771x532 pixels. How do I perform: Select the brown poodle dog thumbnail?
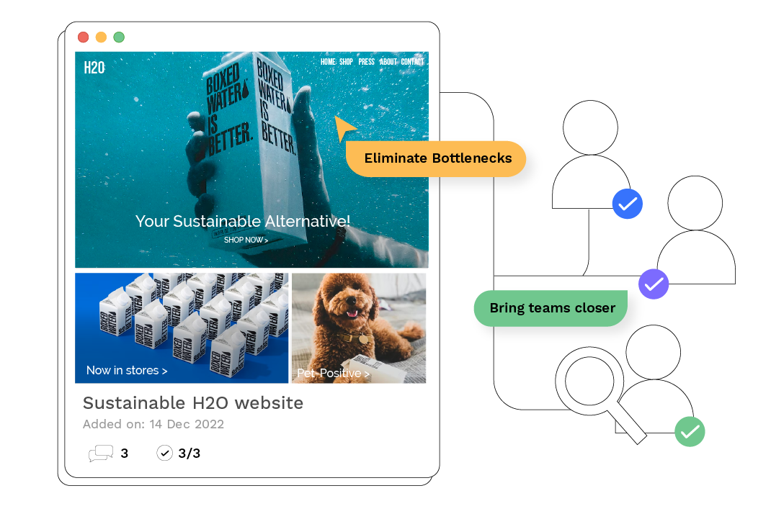click(x=359, y=328)
